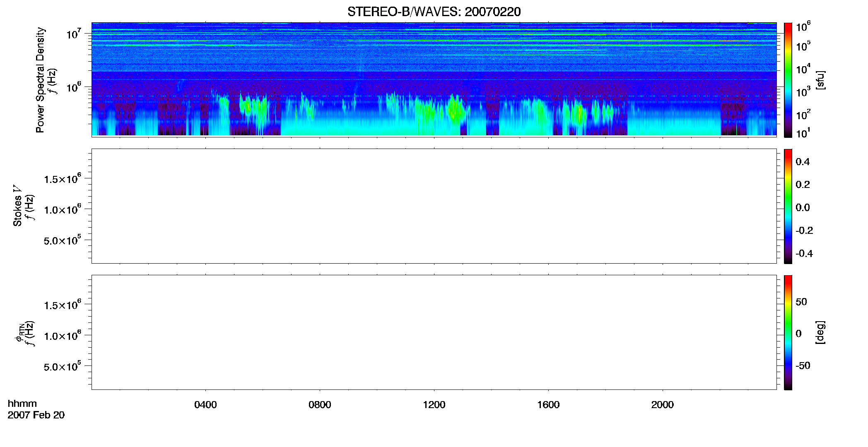Click the 1.5×10^6 tick in the Stokes V panel
Image resolution: width=868 pixels, height=447 pixels.
[x=63, y=179]
